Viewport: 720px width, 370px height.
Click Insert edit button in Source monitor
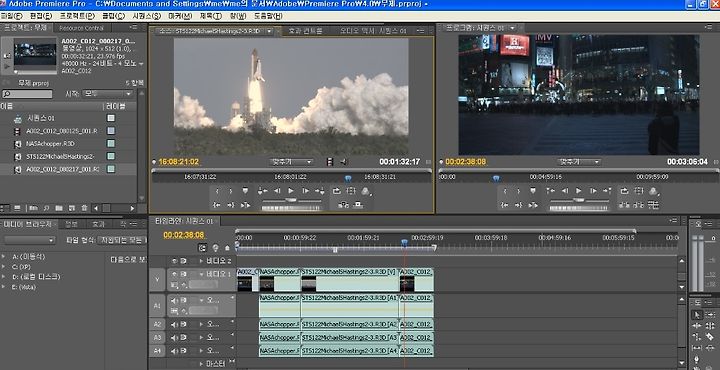[x=343, y=205]
